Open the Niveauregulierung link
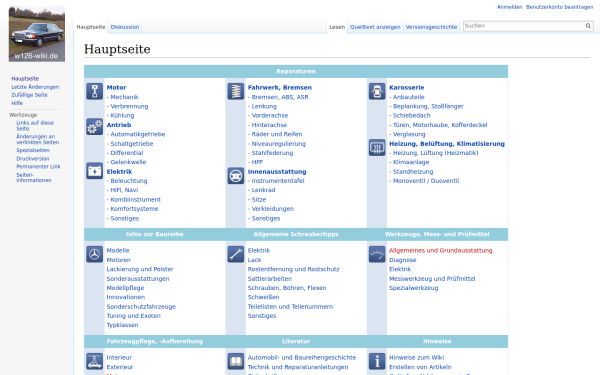Screen dimensions: 600x375 point(279,143)
